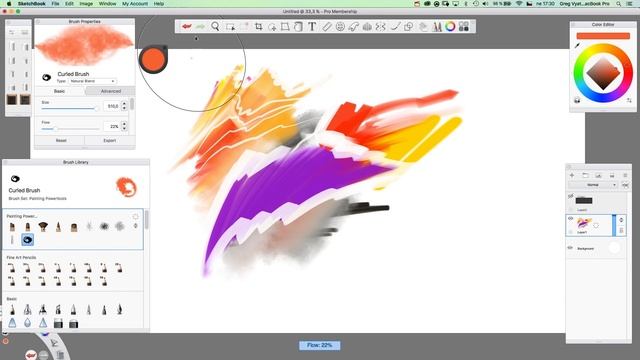Viewport: 640px width, 360px height.
Task: Open the Color Wheel from toolbar
Action: point(450,27)
